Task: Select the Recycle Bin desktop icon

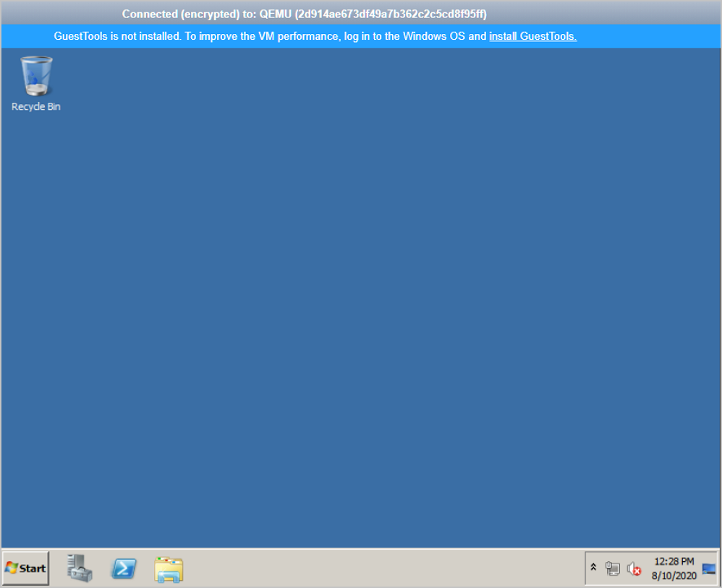Action: [36, 76]
